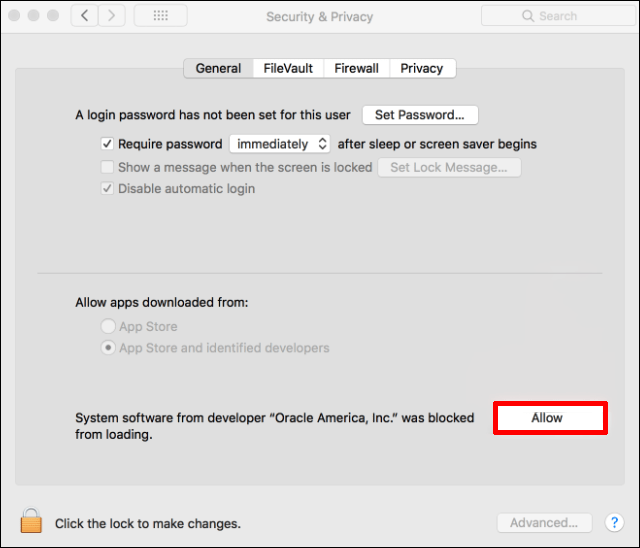The image size is (640, 548).
Task: Go back with the left arrow button
Action: (x=83, y=16)
